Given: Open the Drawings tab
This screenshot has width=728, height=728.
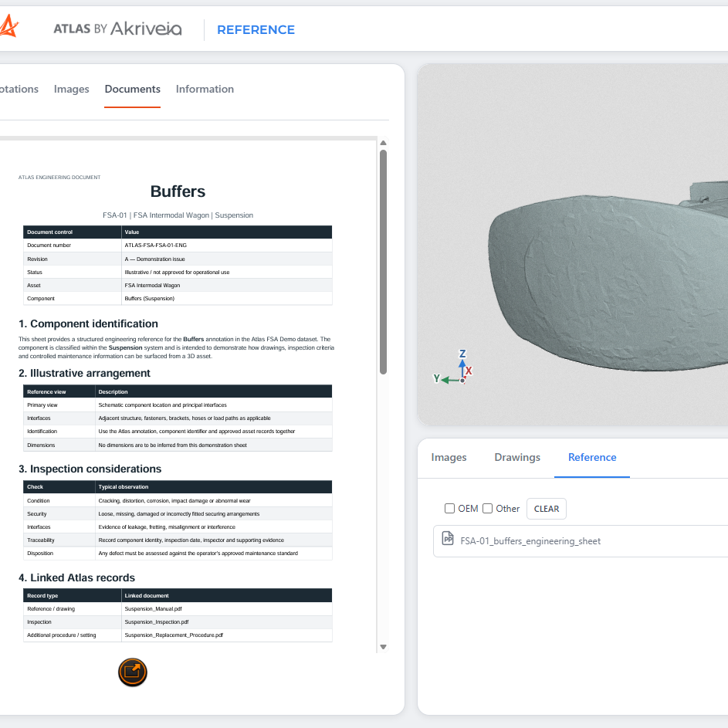Looking at the screenshot, I should point(517,457).
